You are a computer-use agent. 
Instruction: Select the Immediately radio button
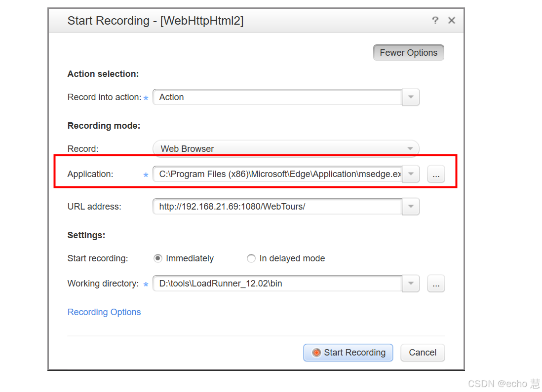coord(158,258)
